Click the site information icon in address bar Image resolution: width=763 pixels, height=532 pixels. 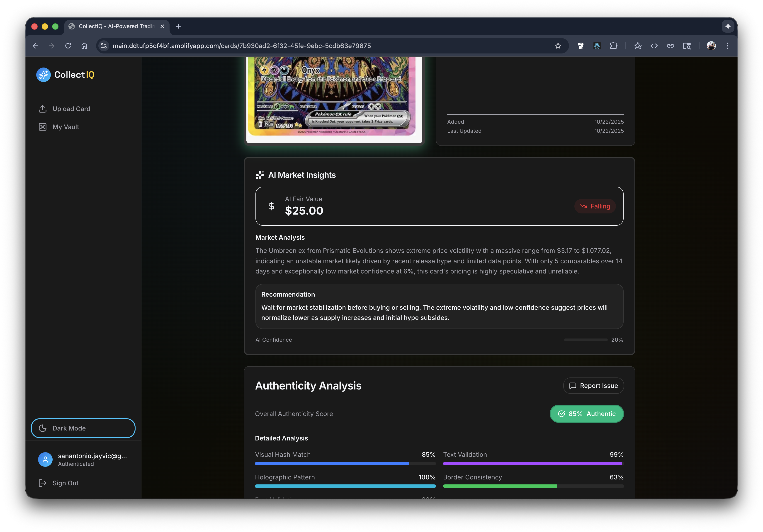[x=104, y=46]
